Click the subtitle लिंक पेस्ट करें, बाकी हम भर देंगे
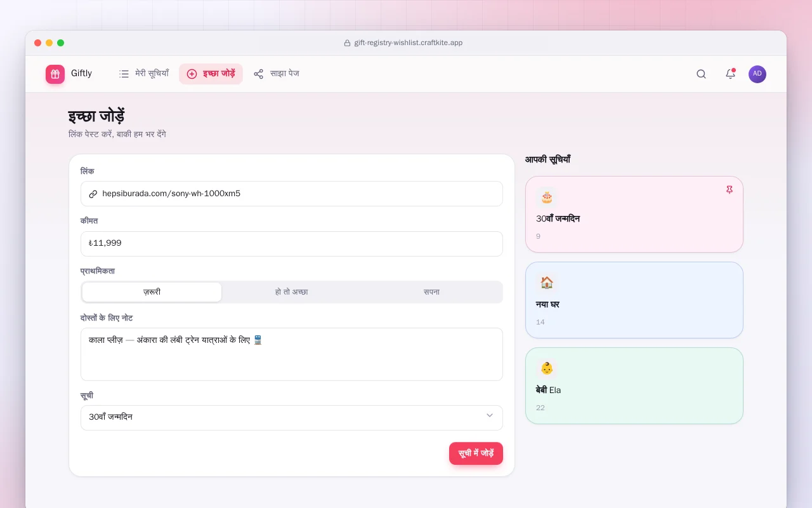This screenshot has width=812, height=508. (117, 135)
